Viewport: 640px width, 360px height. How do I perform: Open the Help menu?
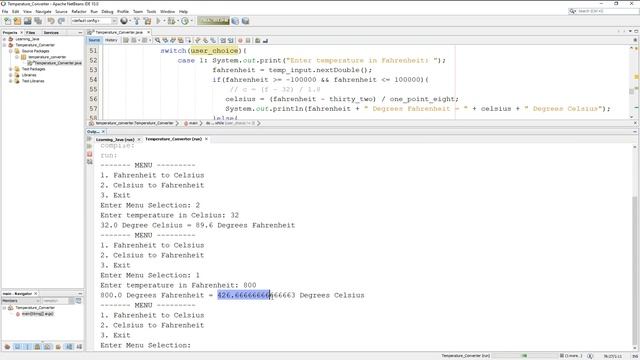click(184, 11)
